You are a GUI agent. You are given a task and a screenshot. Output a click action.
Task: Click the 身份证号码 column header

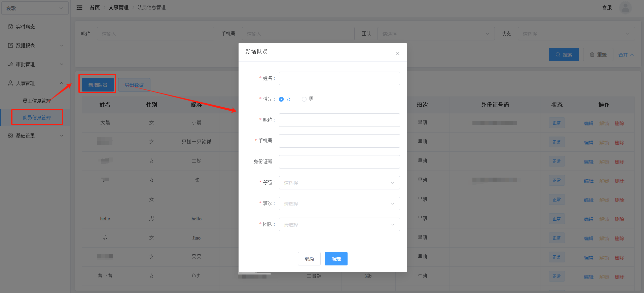[495, 105]
